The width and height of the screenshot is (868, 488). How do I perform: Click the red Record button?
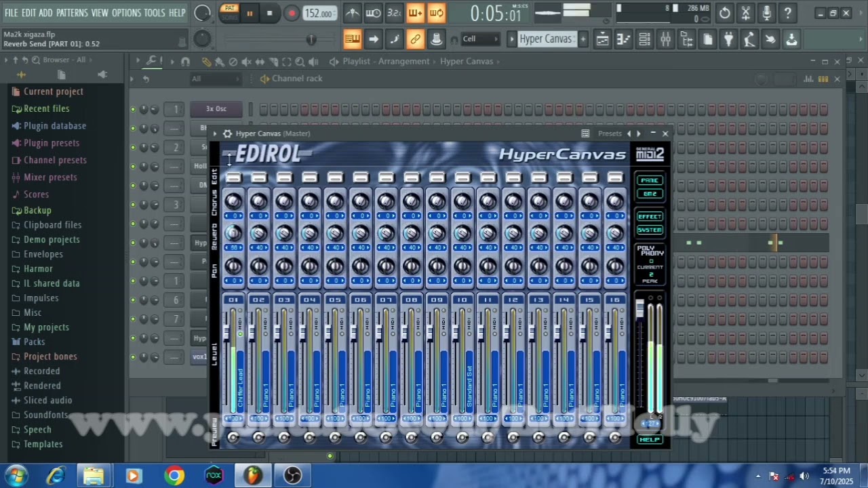(292, 13)
